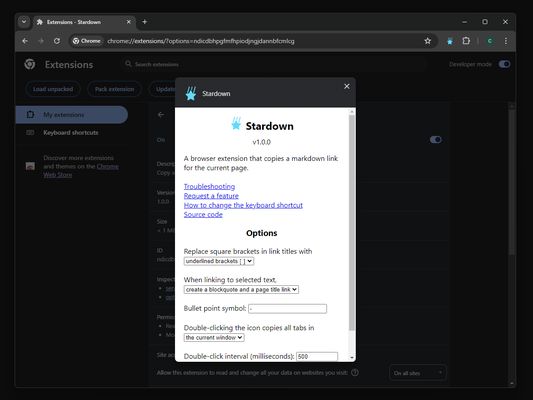Open the tab search dropdown arrow
The image size is (533, 400).
(24, 22)
